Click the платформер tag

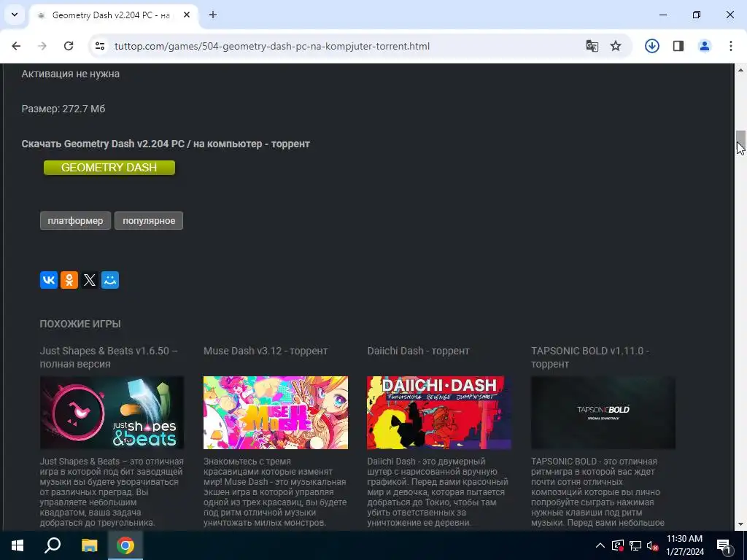pos(75,220)
